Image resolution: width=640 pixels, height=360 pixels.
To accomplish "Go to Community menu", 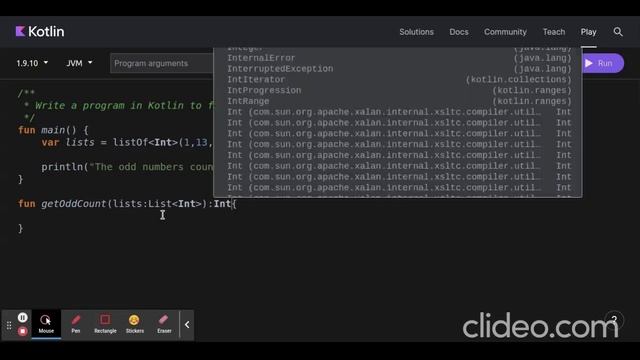I will coord(505,32).
